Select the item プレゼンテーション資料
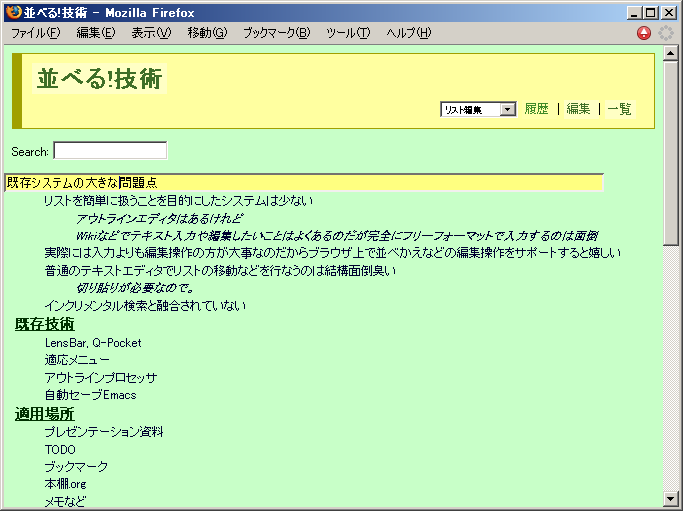This screenshot has height=511, width=683. click(104, 432)
